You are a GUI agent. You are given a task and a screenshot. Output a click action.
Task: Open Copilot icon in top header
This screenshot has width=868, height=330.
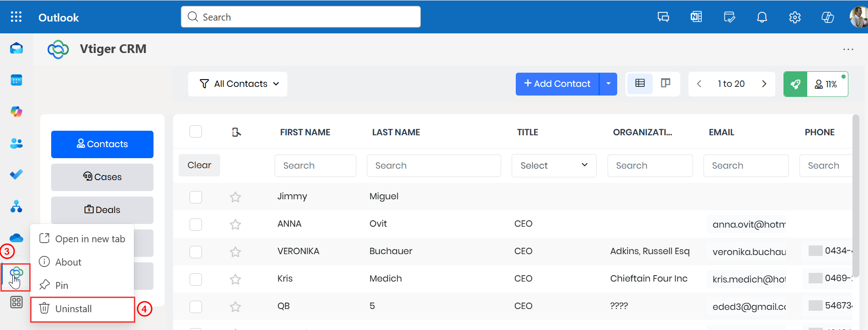coord(828,17)
